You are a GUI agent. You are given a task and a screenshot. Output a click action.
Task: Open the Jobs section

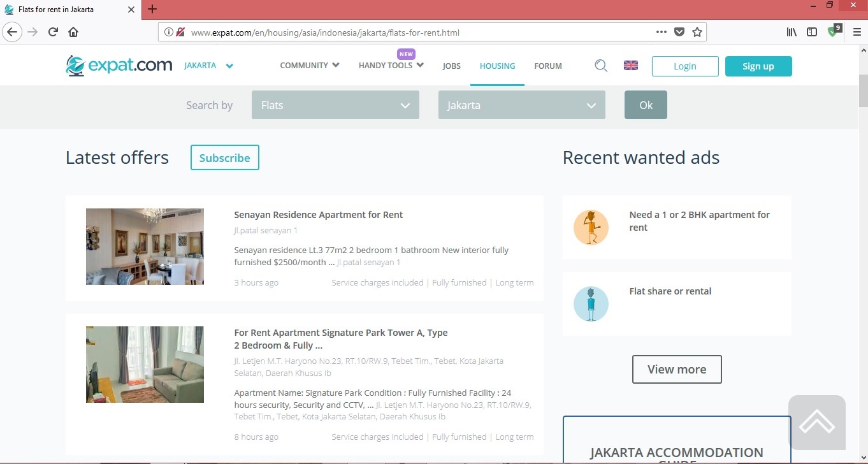pos(451,66)
